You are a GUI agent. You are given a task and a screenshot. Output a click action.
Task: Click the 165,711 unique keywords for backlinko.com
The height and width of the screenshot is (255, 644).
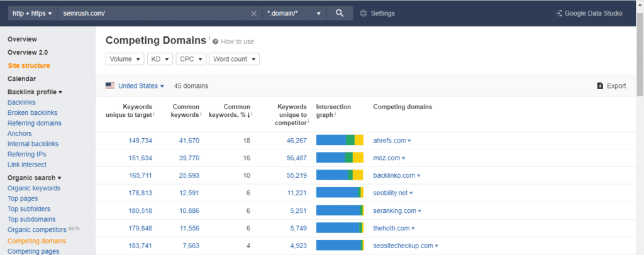[140, 175]
